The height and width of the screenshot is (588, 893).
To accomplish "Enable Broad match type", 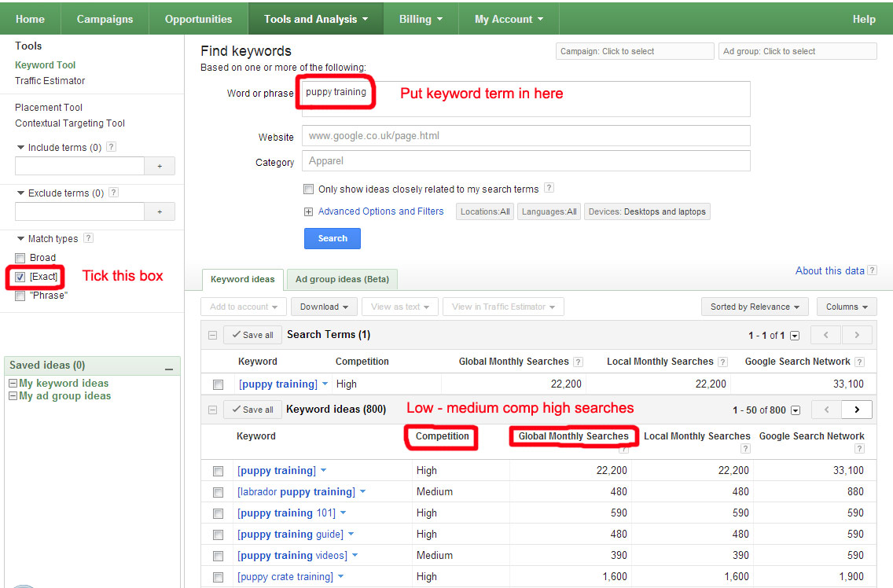I will pos(20,258).
